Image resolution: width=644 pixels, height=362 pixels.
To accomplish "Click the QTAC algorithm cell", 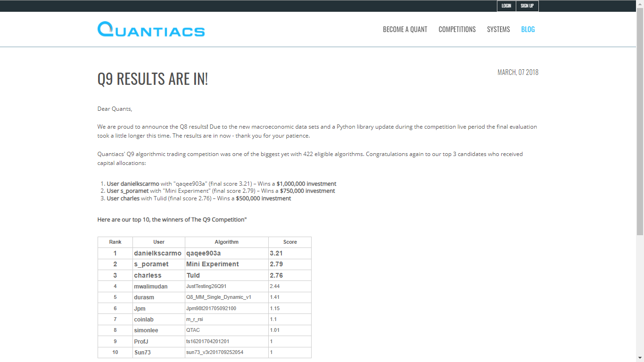I will point(227,330).
